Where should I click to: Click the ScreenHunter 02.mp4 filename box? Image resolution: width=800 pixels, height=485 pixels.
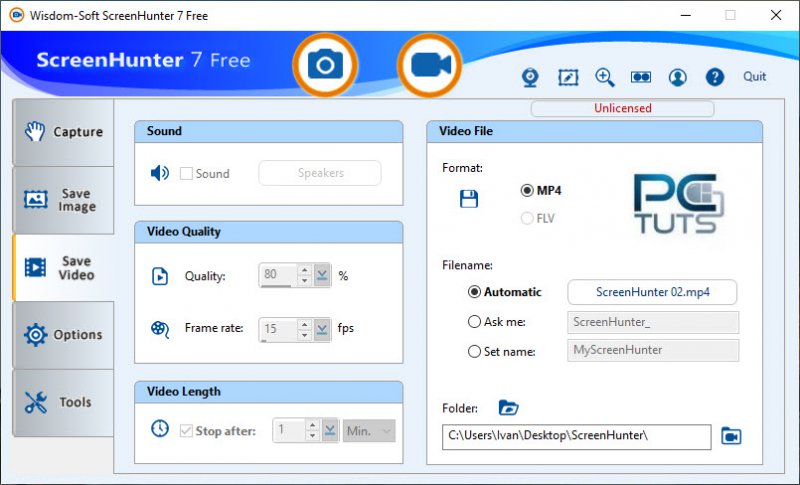coord(652,292)
